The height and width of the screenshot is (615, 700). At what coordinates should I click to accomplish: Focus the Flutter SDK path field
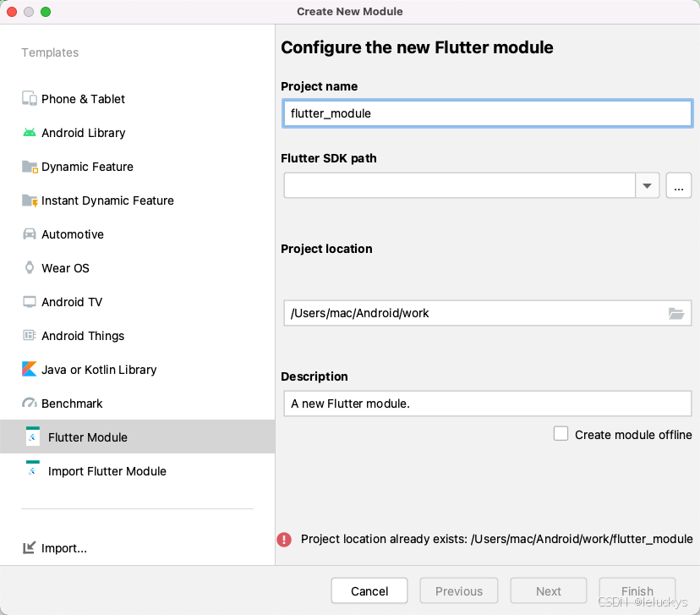[x=459, y=185]
